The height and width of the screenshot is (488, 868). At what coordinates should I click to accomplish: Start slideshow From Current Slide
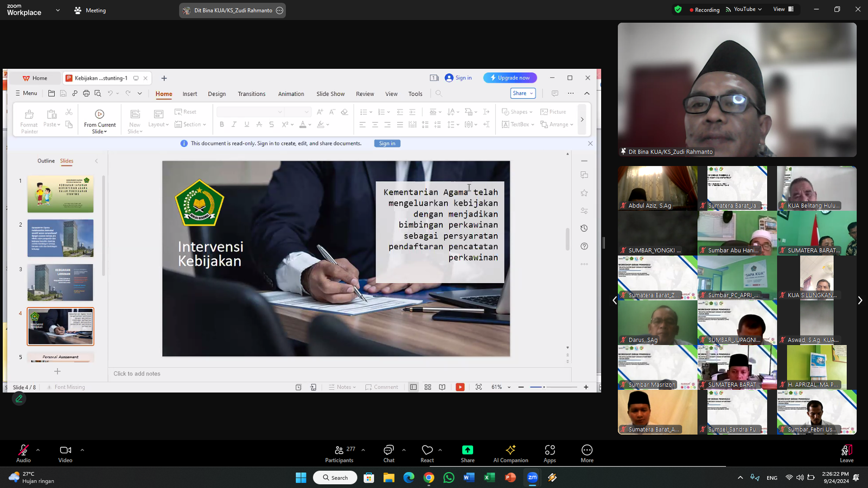[x=100, y=121]
